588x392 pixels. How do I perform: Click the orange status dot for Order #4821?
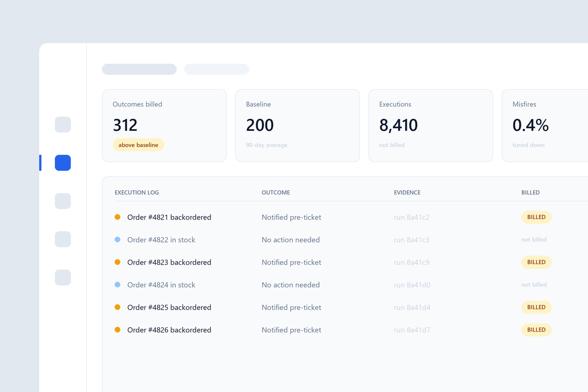click(x=118, y=217)
